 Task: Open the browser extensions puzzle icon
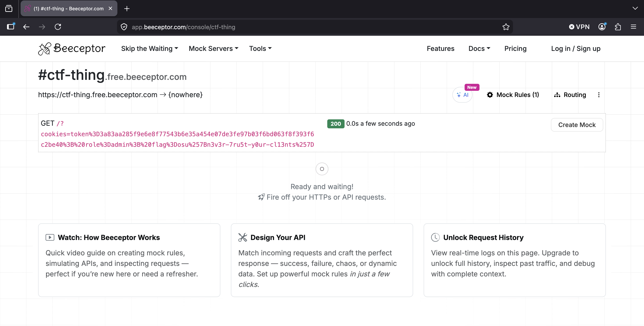point(618,27)
